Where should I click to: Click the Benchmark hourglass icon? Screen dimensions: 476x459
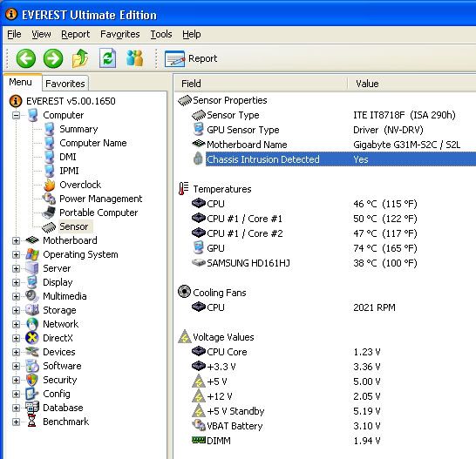point(32,422)
